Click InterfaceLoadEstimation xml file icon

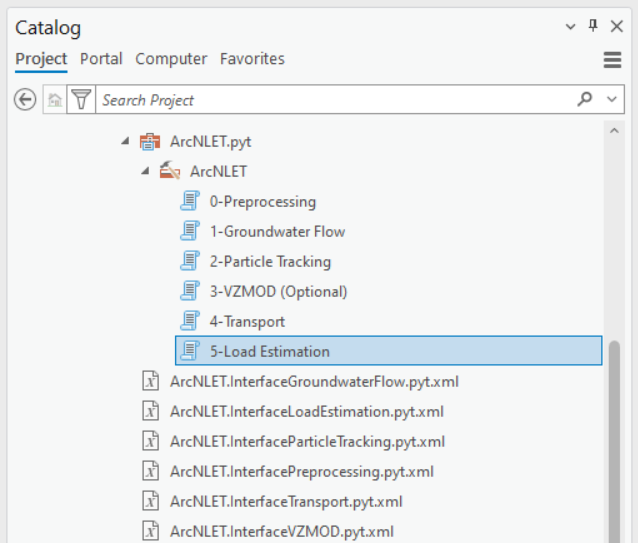[151, 411]
